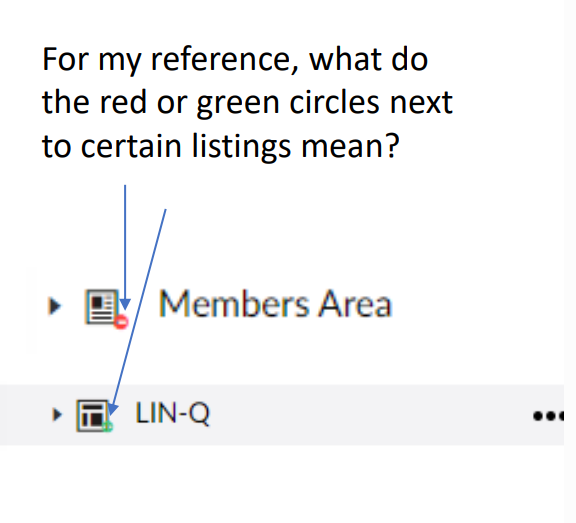This screenshot has width=576, height=523.
Task: Click the word "listings" in the annotation
Action: tap(242, 147)
